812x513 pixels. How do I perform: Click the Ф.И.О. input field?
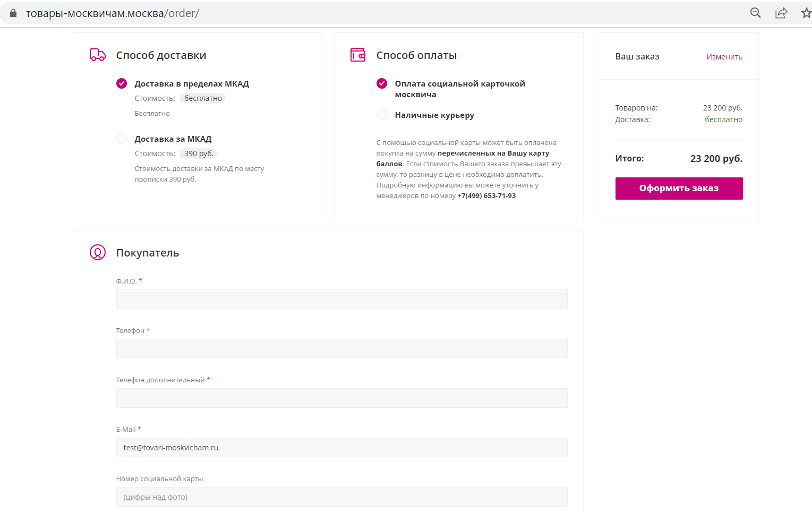[x=341, y=299]
